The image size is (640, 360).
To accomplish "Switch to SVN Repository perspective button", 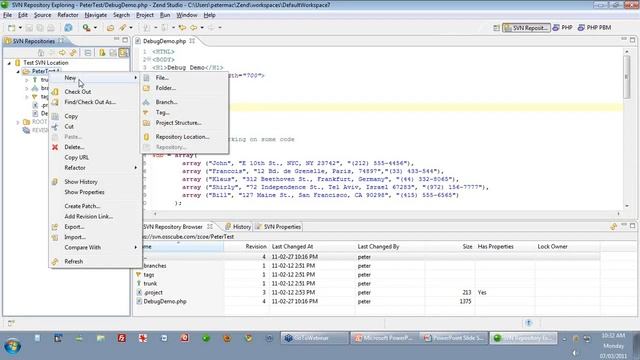I will (x=526, y=28).
